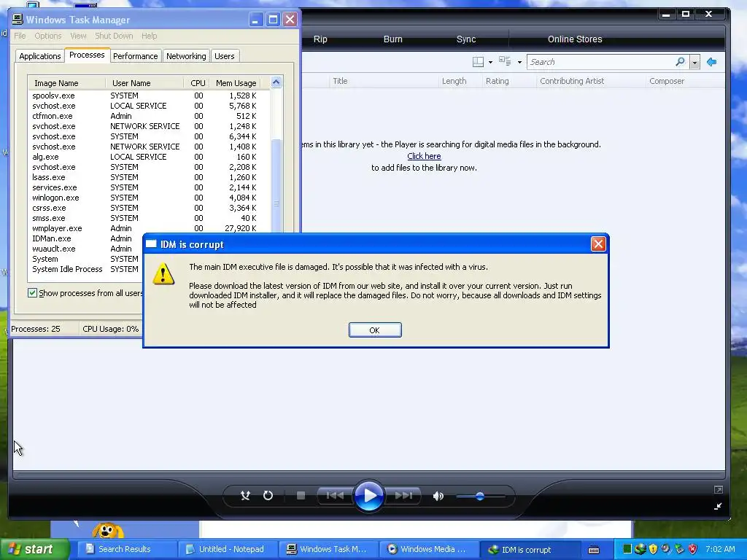
Task: Turn on repeat in Windows Media Player
Action: [268, 496]
